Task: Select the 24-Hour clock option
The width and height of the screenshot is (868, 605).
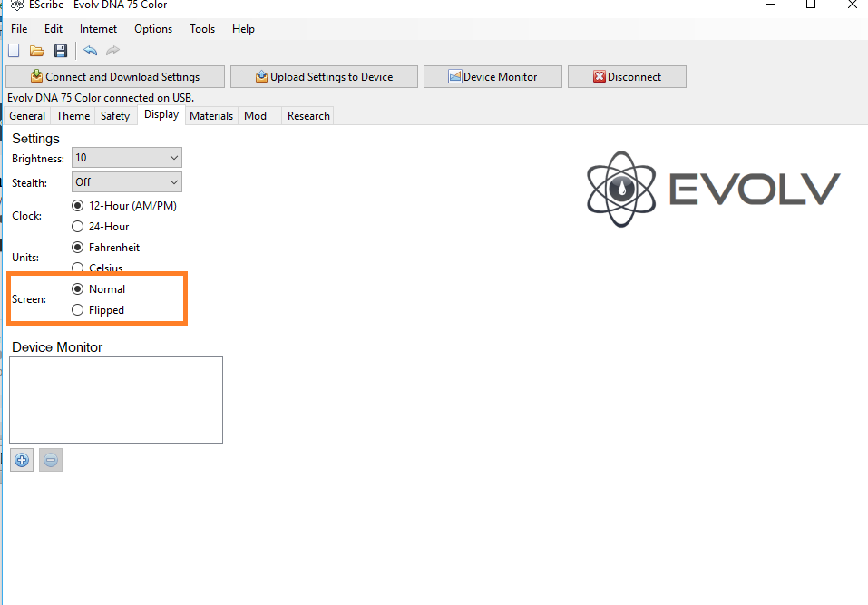Action: [x=100, y=227]
